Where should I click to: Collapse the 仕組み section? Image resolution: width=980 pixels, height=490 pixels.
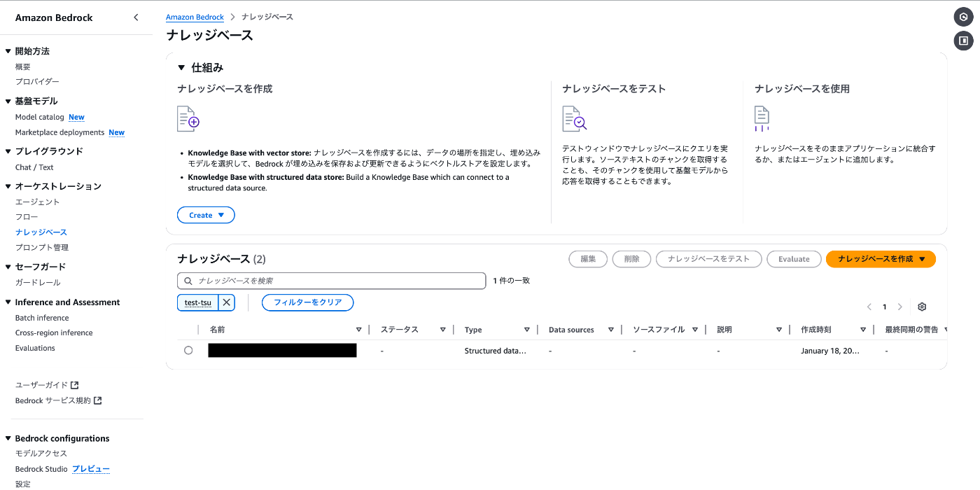click(x=182, y=68)
